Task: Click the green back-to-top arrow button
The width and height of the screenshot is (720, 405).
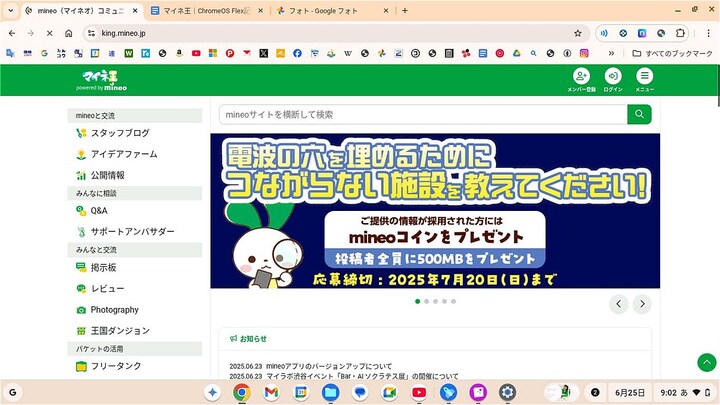Action: tap(707, 362)
